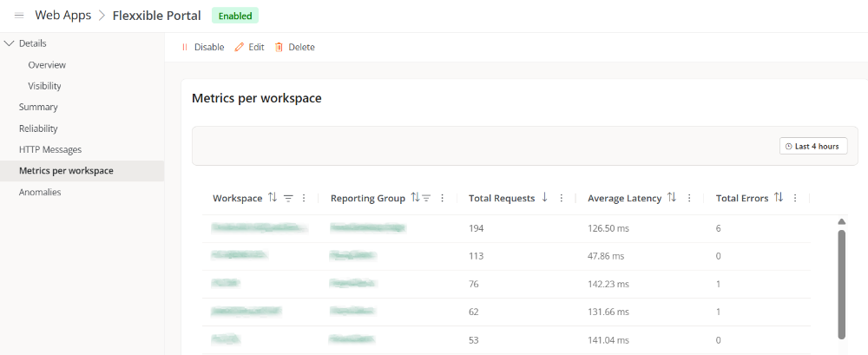Screen dimensions: 868x355
Task: Open the hamburger navigation menu
Action: 19,16
